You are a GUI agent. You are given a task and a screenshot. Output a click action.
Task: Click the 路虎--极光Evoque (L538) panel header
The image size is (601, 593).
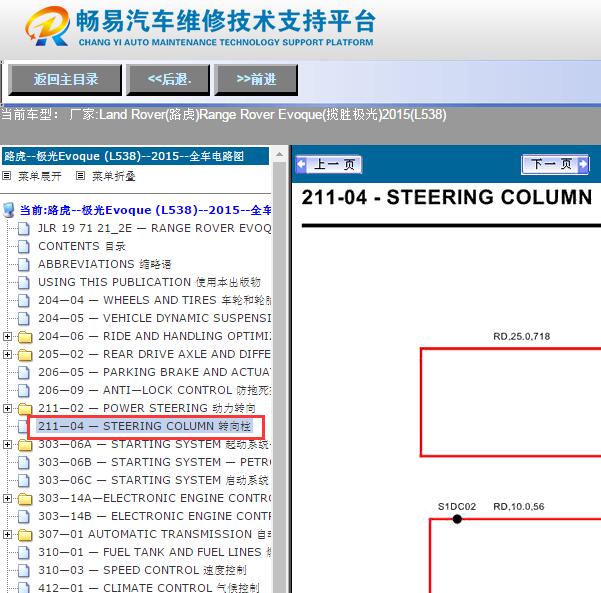coord(135,156)
